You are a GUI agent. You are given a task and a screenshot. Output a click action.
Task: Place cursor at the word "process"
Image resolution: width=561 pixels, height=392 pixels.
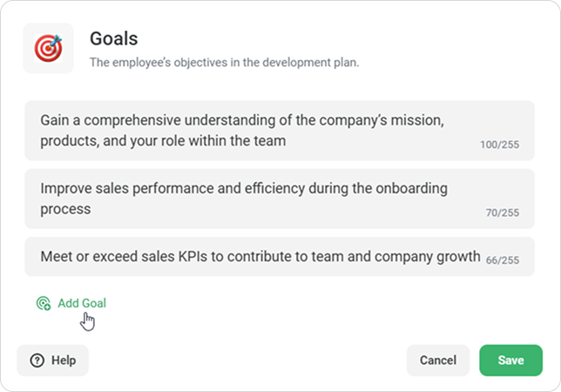click(65, 210)
